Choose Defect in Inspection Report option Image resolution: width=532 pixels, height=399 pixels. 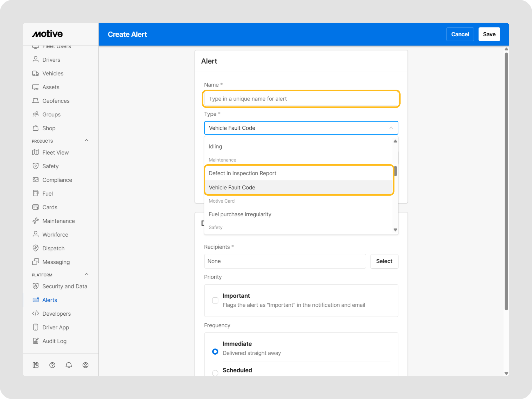tap(242, 173)
